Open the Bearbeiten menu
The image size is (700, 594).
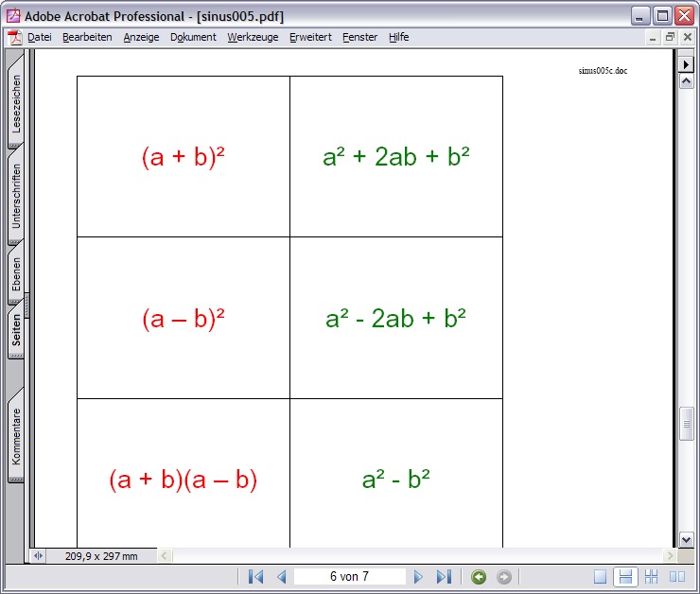(87, 37)
